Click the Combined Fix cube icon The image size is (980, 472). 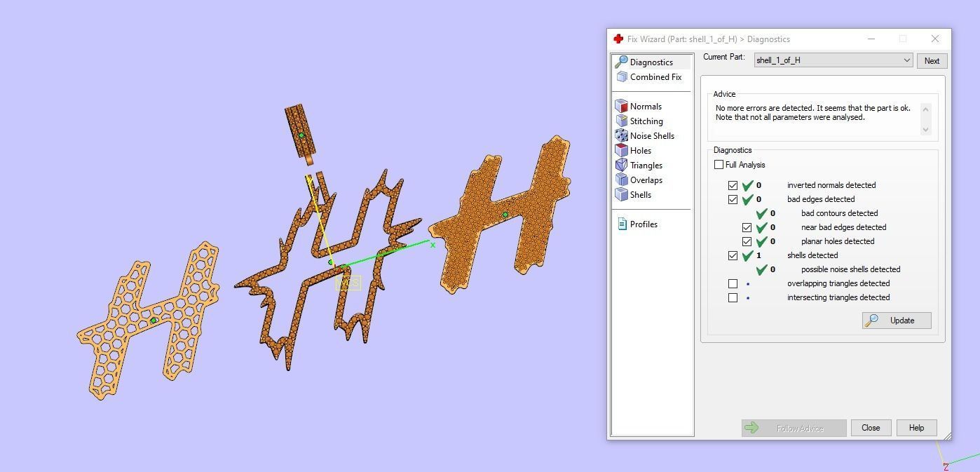(622, 77)
